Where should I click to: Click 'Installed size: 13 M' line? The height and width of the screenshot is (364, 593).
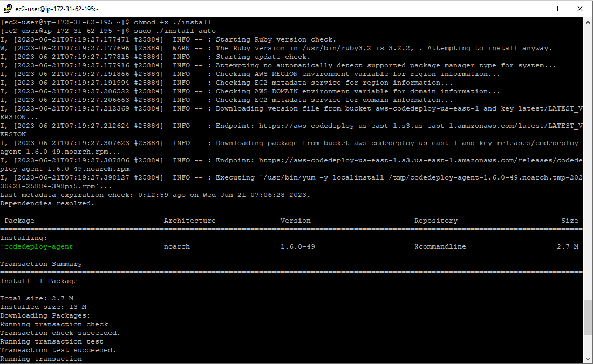43,307
